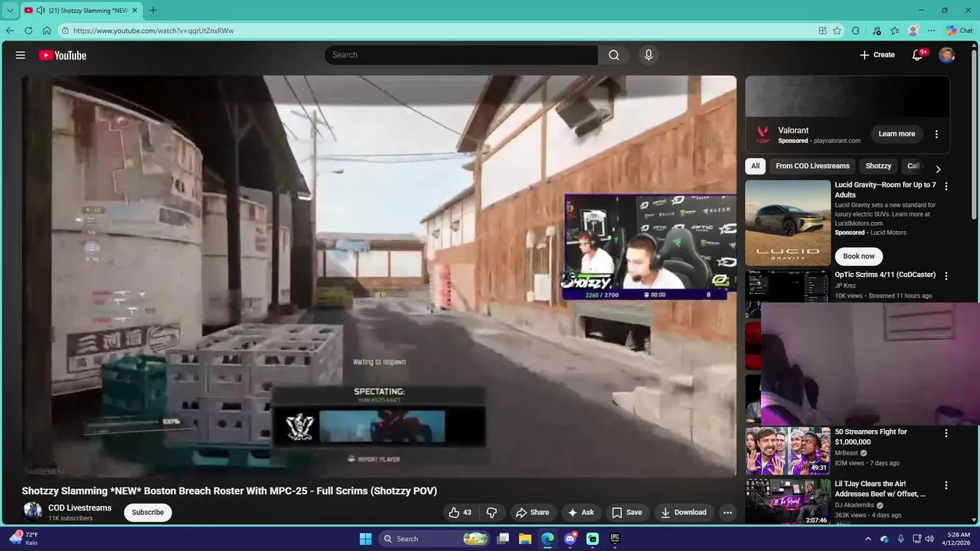Image resolution: width=980 pixels, height=551 pixels.
Task: Click the browser address bar URL
Action: pyautogui.click(x=153, y=31)
